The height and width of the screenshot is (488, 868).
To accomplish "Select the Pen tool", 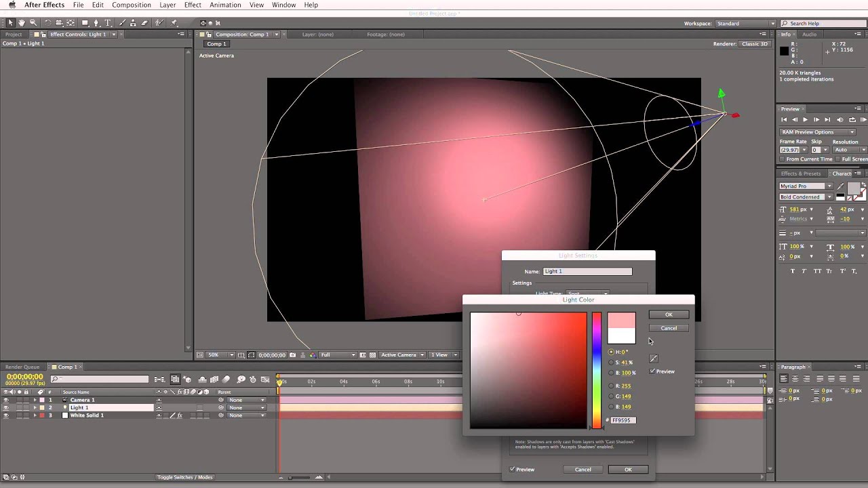I will coord(96,23).
